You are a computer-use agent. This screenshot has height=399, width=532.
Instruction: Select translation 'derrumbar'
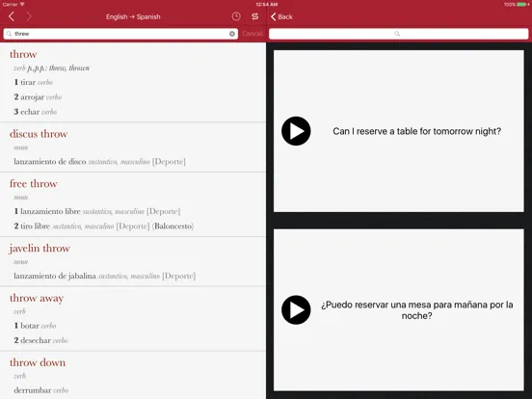[x=33, y=390]
